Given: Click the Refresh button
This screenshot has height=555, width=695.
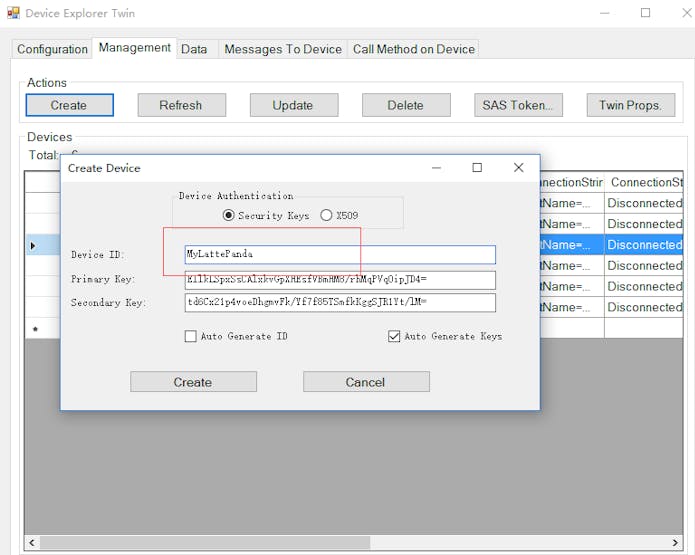Looking at the screenshot, I should 182,105.
